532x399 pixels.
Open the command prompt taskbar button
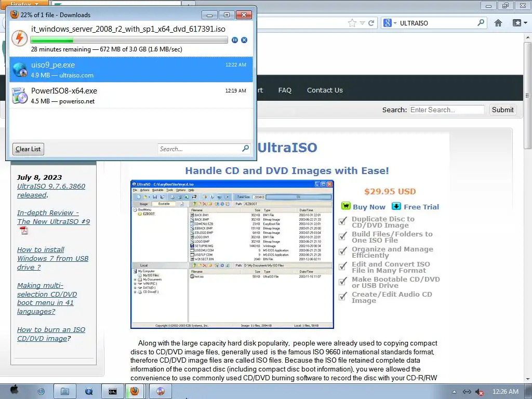click(113, 392)
